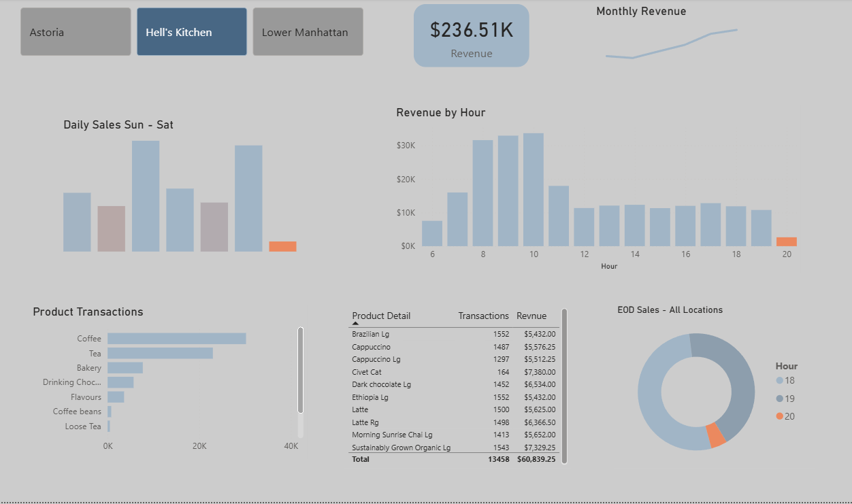The height and width of the screenshot is (504, 852).
Task: Click the sort arrow under Product Detail
Action: click(x=355, y=324)
